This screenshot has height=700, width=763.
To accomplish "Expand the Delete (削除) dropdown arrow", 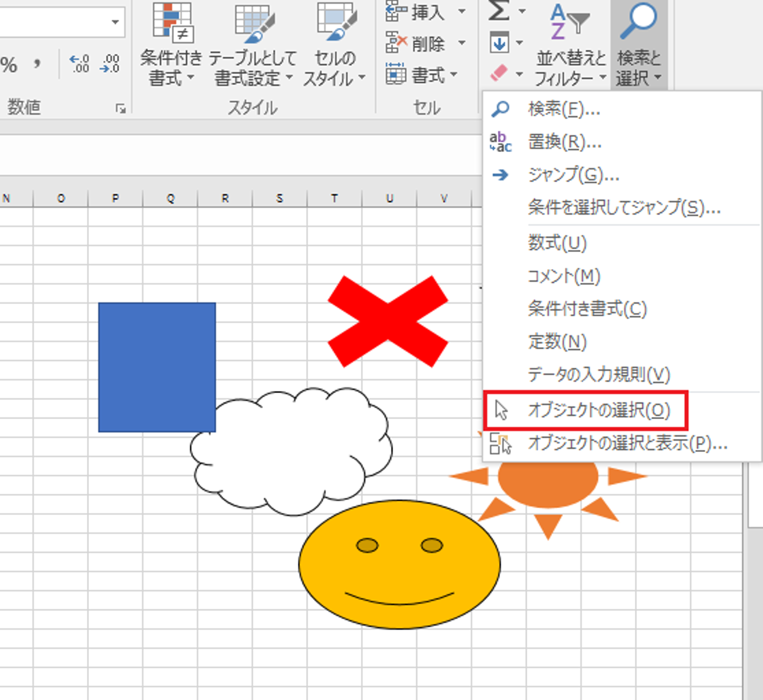I will click(x=462, y=43).
